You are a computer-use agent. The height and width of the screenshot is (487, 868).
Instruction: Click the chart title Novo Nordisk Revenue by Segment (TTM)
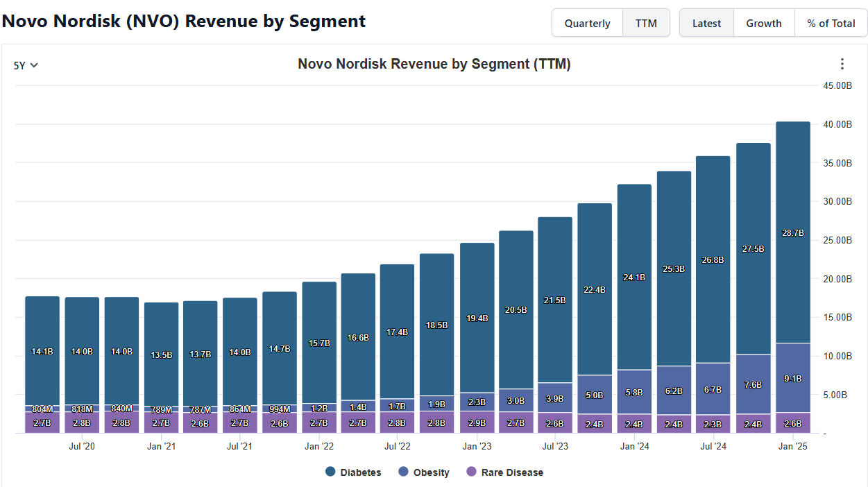pos(434,64)
